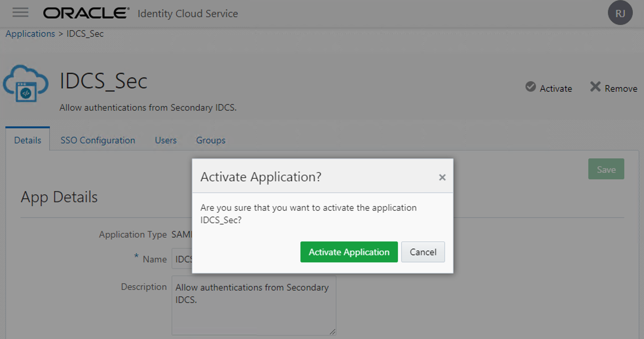Click the Description resize handle
Viewport: 644px width, 339px height.
(332, 332)
